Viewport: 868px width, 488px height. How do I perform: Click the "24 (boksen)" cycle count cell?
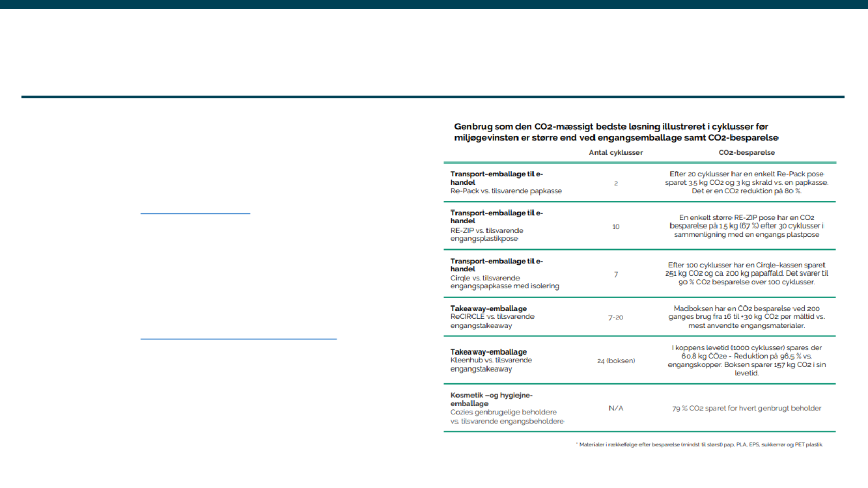(615, 360)
